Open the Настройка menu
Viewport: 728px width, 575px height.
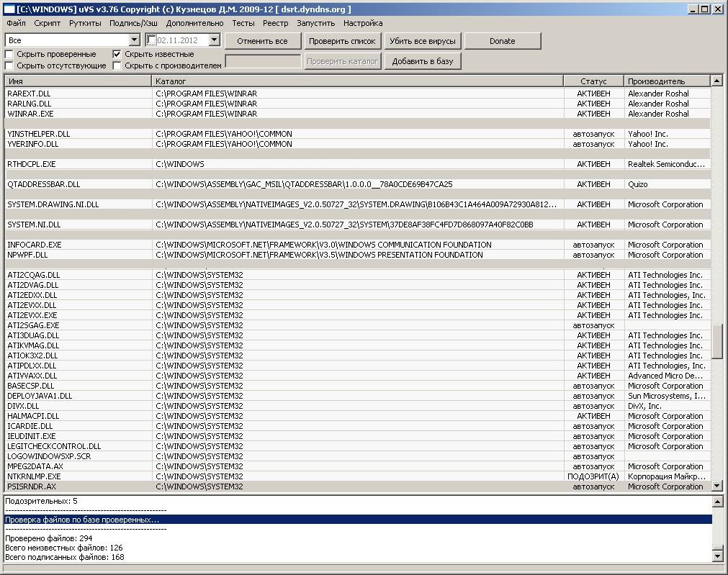click(x=363, y=23)
